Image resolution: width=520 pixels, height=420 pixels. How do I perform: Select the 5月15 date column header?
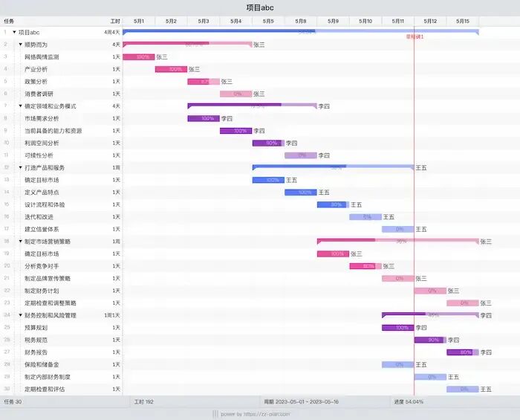463,22
